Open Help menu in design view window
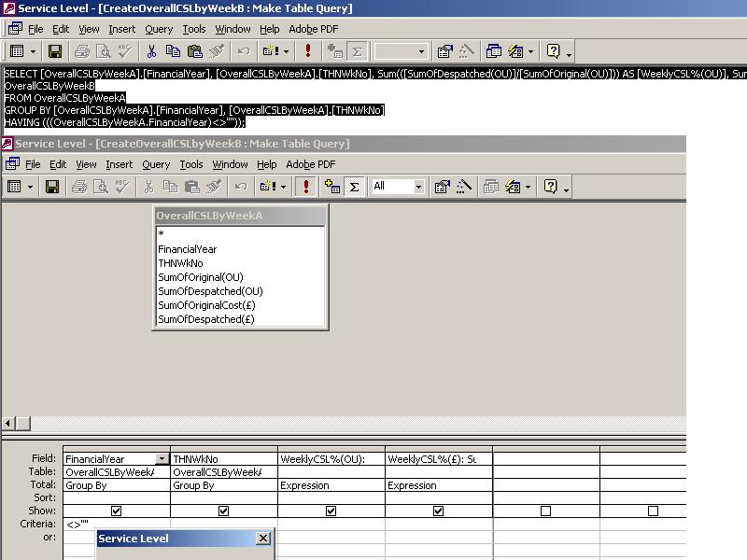The width and height of the screenshot is (747, 560). 267,164
